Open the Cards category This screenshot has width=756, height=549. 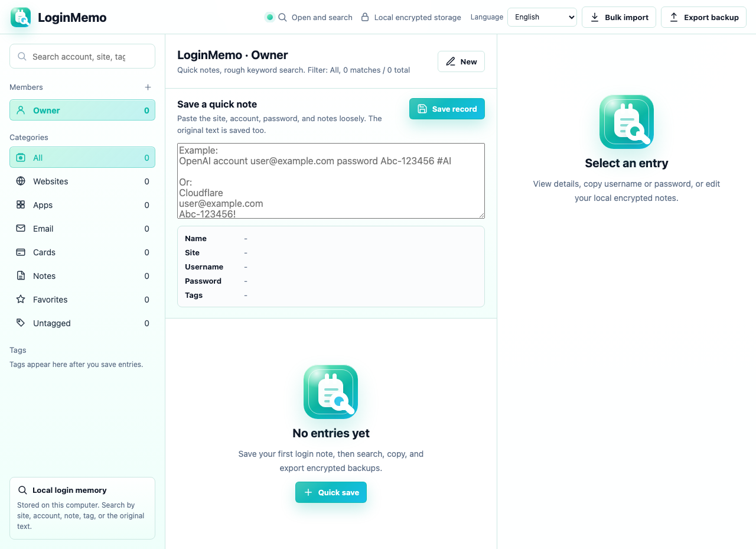82,252
